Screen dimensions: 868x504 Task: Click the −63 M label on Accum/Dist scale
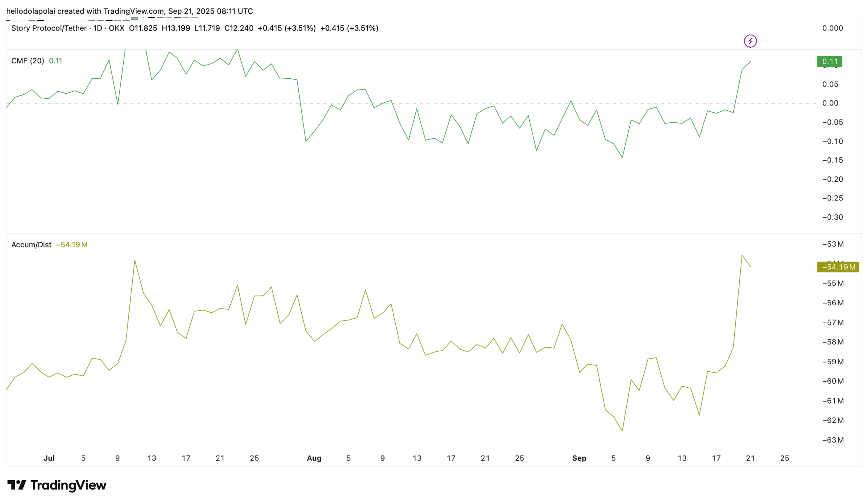pyautogui.click(x=832, y=440)
